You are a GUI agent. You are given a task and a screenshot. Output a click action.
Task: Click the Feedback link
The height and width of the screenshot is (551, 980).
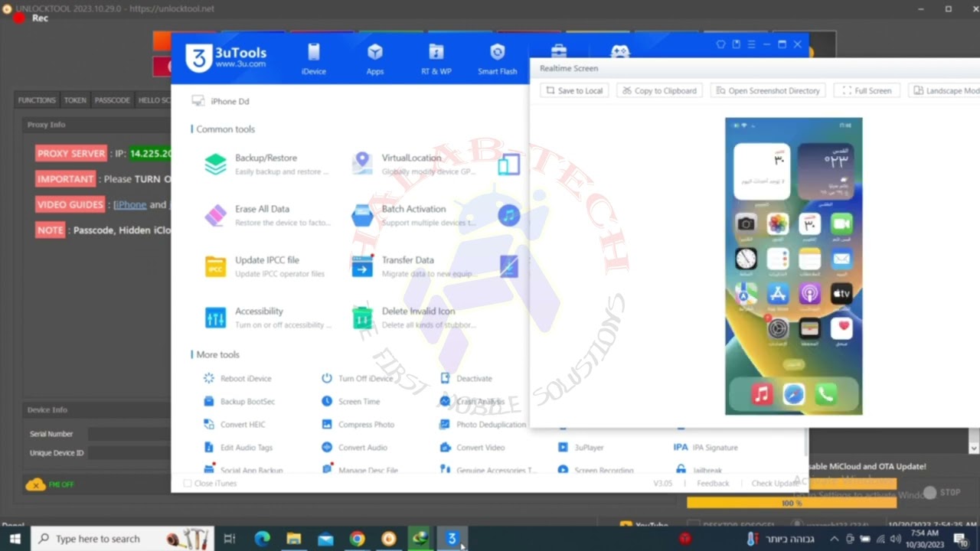pos(713,484)
